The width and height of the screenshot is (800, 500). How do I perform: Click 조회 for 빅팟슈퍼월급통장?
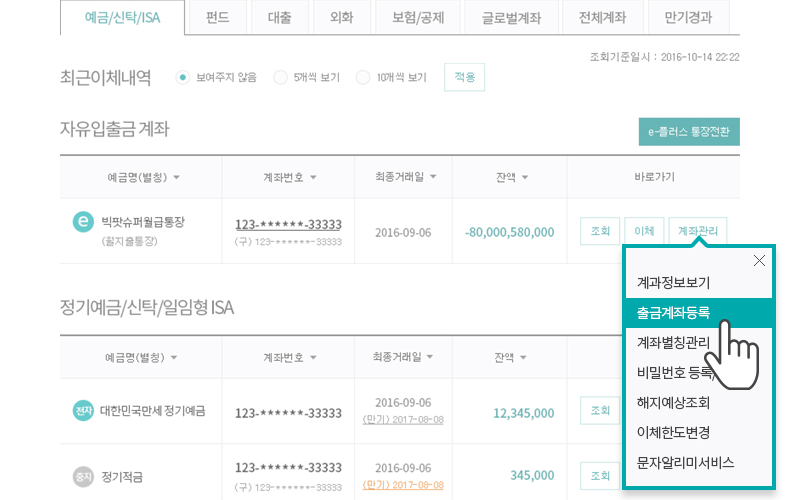pyautogui.click(x=600, y=231)
